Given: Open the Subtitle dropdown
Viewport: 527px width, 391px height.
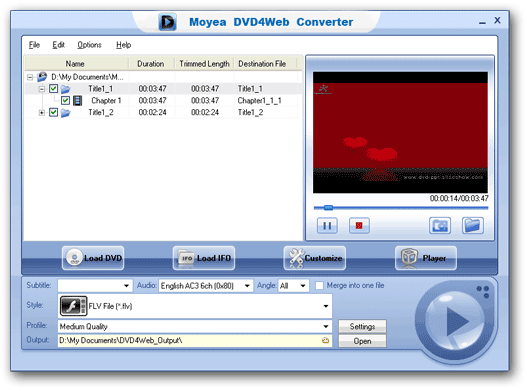Looking at the screenshot, I should point(126,286).
